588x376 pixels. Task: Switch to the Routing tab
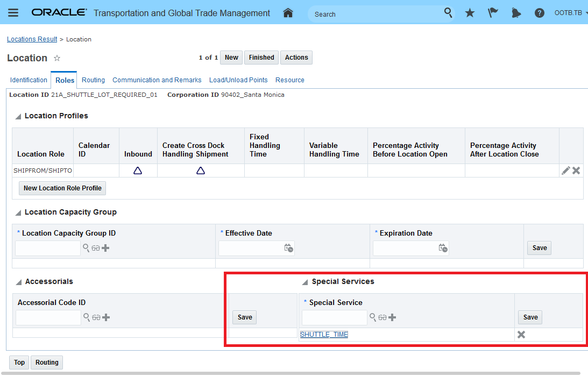pos(93,80)
